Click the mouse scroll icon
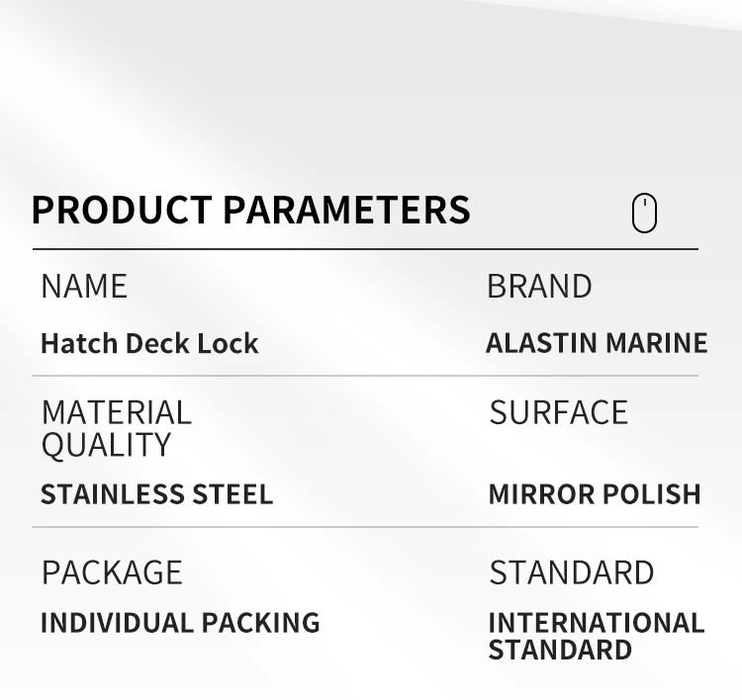This screenshot has height=700, width=742. (x=644, y=213)
